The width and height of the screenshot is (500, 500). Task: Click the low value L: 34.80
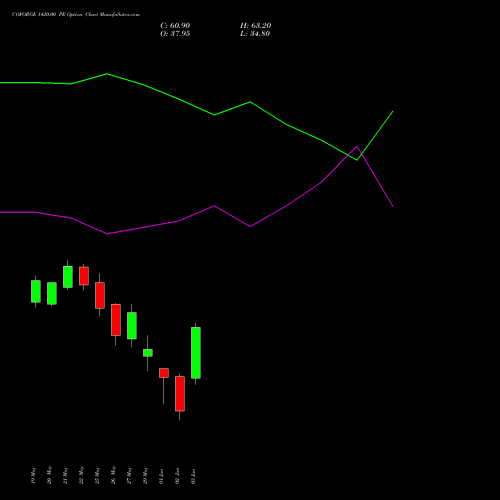pos(255,34)
